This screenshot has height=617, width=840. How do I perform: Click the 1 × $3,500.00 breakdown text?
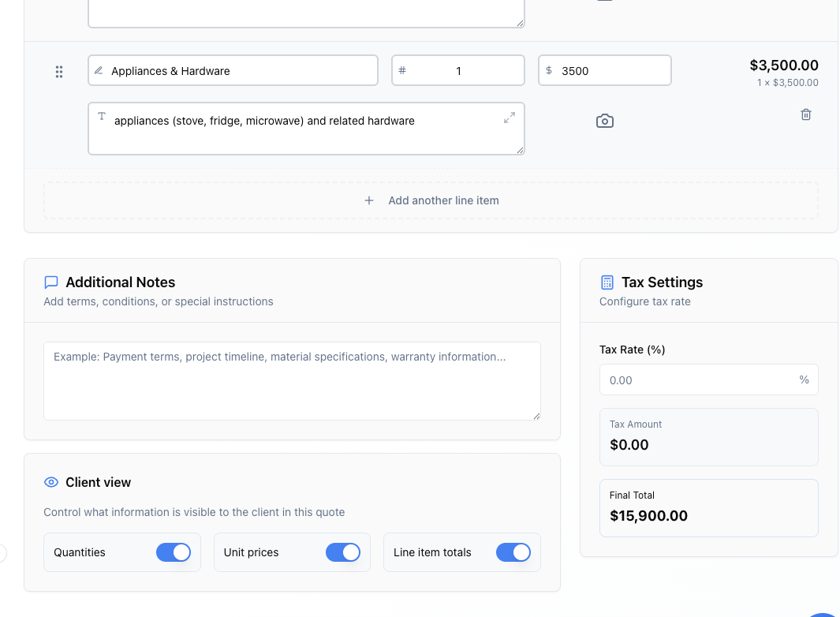coord(787,83)
